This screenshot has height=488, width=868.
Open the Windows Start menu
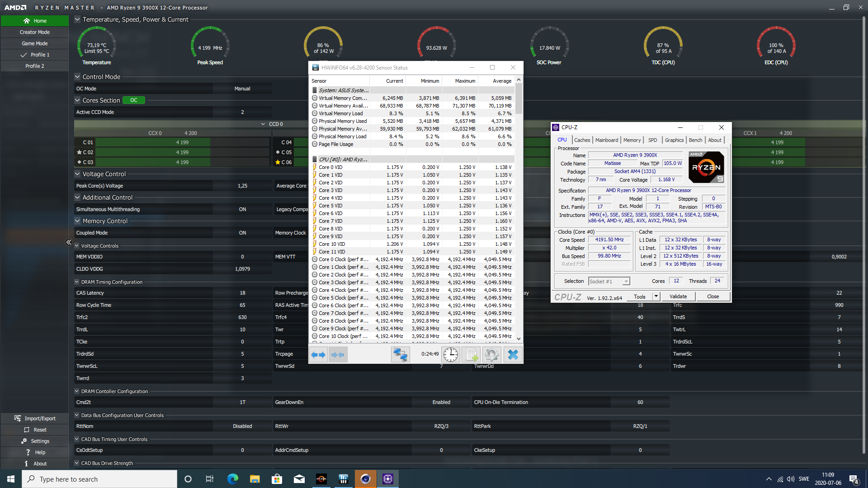click(x=11, y=479)
